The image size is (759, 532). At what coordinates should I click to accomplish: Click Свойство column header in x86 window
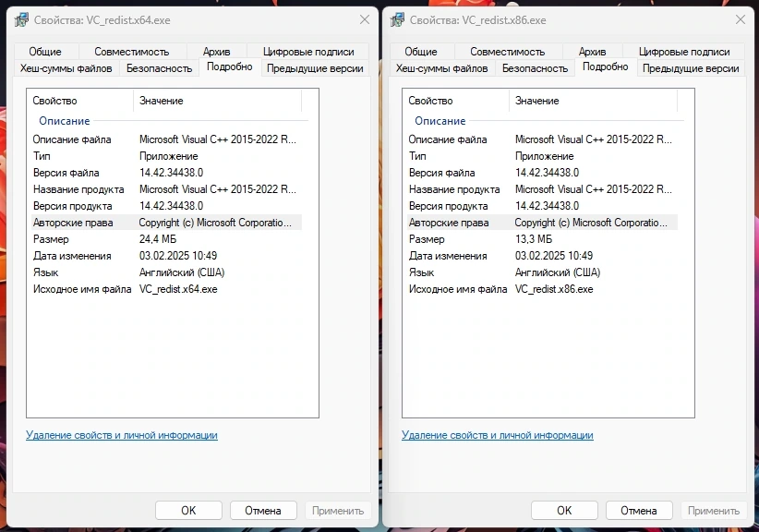(x=455, y=101)
